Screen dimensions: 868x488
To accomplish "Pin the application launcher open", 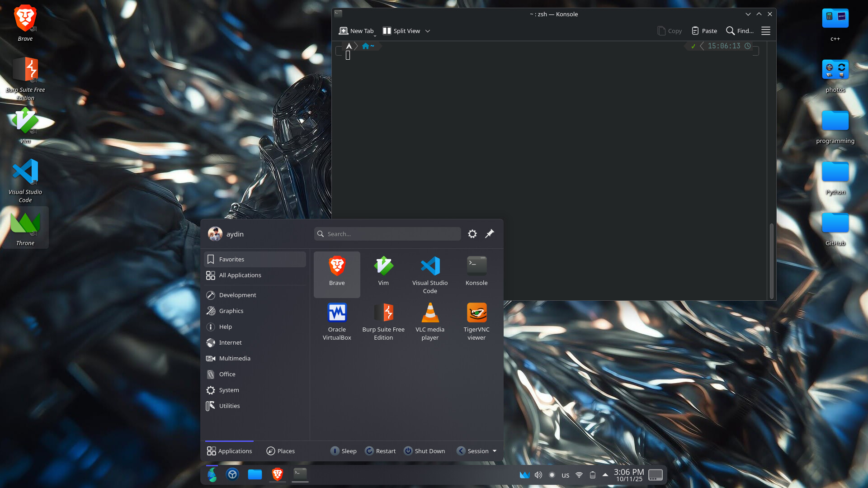I will coord(490,234).
